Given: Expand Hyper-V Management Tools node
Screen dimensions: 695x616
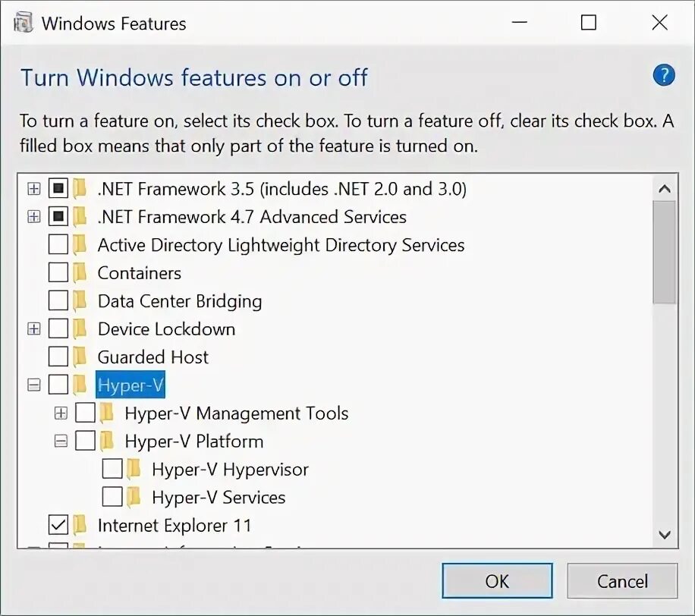Looking at the screenshot, I should tap(61, 413).
